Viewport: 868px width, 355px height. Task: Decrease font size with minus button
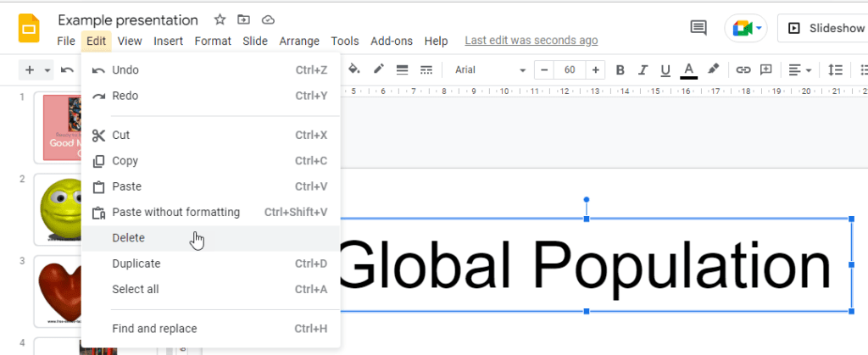coord(543,69)
